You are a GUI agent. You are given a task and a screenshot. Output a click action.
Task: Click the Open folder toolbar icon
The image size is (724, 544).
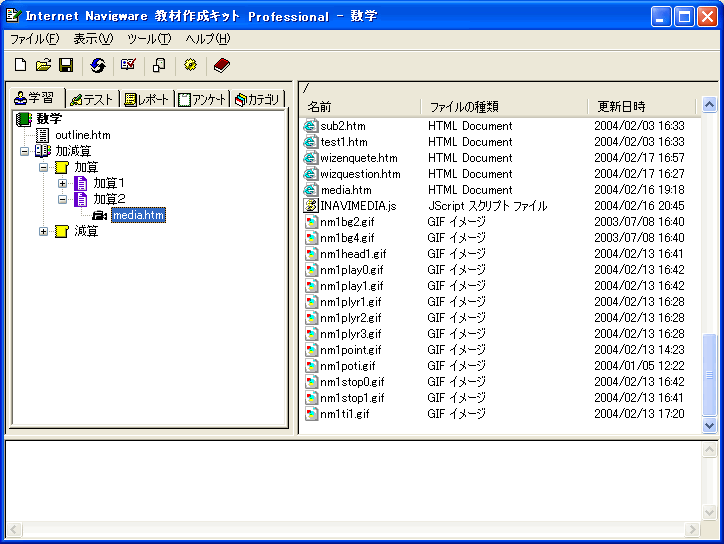(43, 65)
